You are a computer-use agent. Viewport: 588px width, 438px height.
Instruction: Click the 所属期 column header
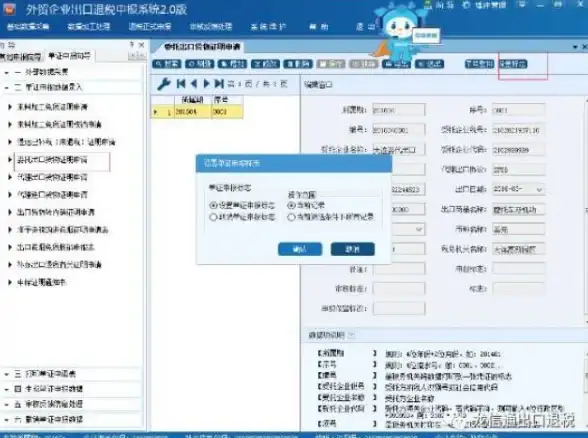click(193, 100)
